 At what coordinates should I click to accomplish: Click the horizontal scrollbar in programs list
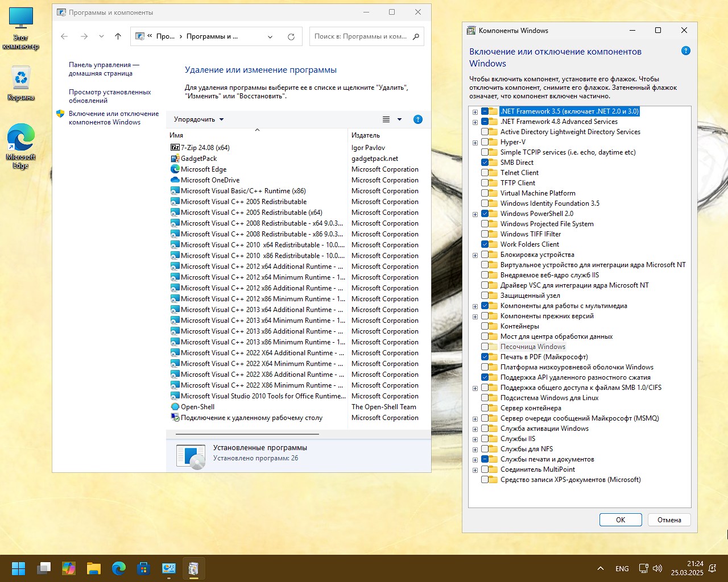[247, 434]
